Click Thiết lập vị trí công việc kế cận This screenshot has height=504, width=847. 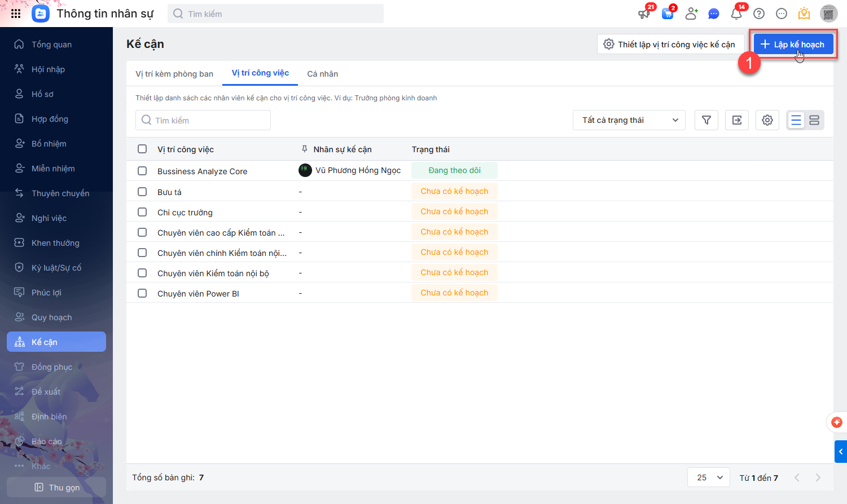click(x=670, y=44)
